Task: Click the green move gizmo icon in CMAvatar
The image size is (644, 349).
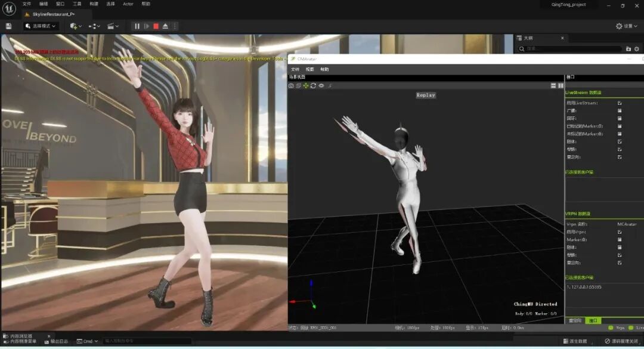Action: tap(306, 86)
